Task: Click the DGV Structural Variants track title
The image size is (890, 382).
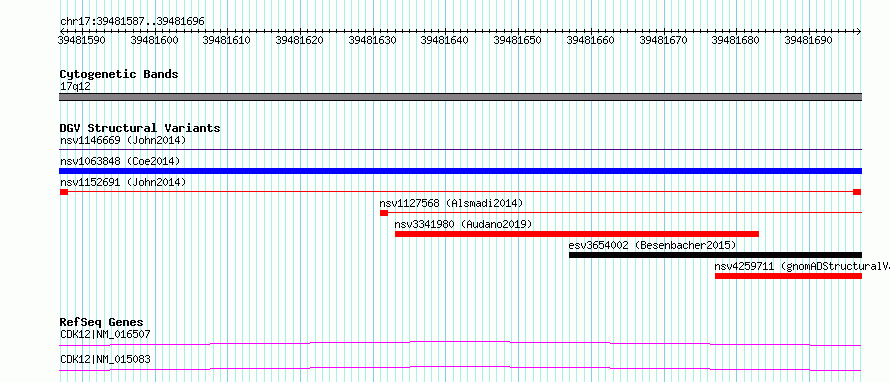Action: tap(140, 128)
